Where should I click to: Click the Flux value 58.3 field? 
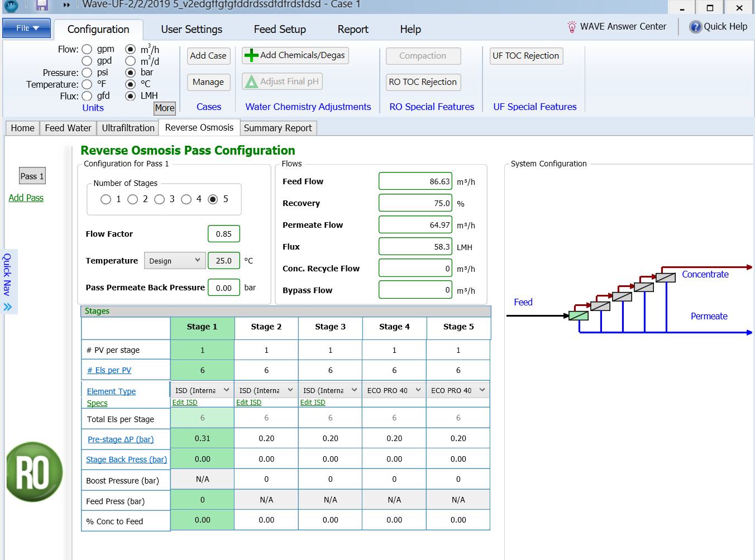pyautogui.click(x=415, y=247)
